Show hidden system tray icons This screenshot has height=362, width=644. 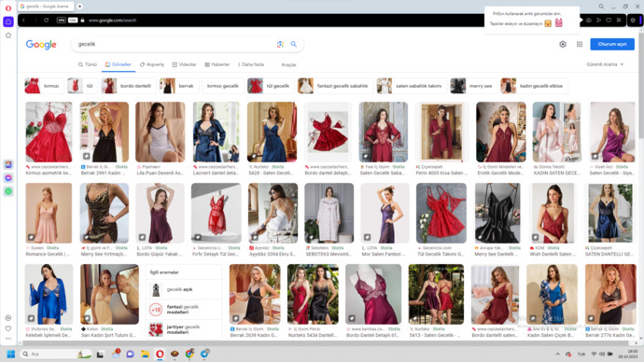coord(557,354)
